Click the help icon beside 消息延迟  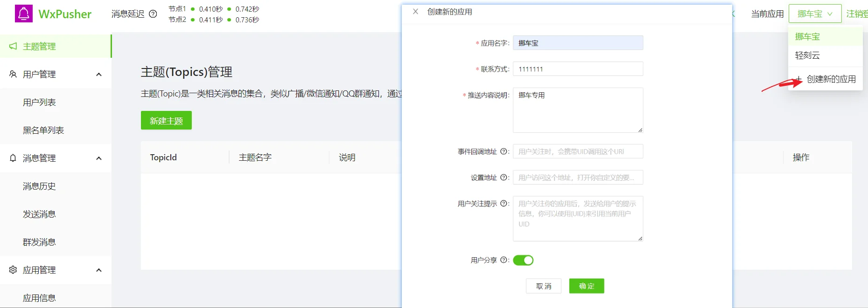click(x=153, y=14)
